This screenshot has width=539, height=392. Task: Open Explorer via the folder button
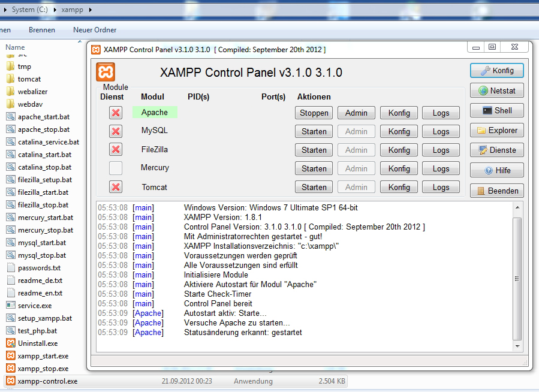tap(497, 130)
